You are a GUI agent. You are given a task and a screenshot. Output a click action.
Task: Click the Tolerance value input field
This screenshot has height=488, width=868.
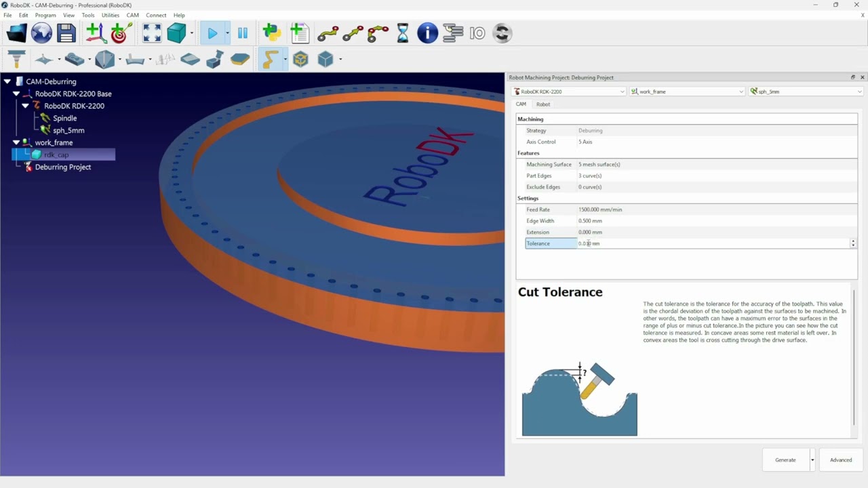point(714,243)
